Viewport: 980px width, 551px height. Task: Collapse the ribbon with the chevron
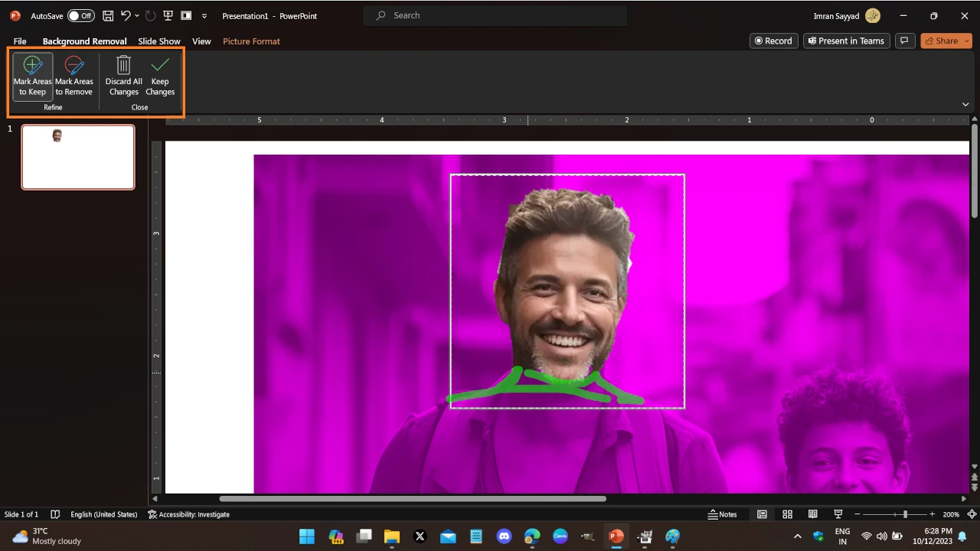tap(965, 104)
